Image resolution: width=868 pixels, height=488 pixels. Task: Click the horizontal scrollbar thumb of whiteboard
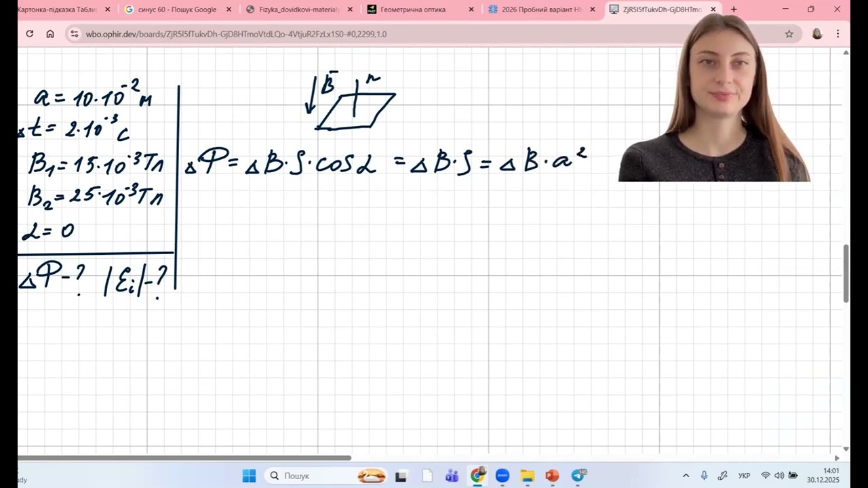point(184,458)
